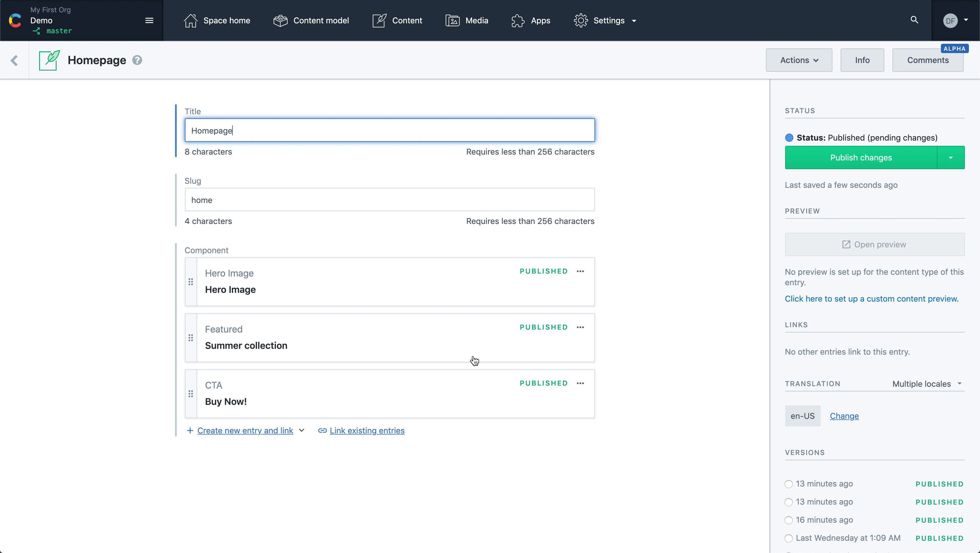Open the Content top navigation tab
Image resolution: width=980 pixels, height=553 pixels.
(x=407, y=20)
